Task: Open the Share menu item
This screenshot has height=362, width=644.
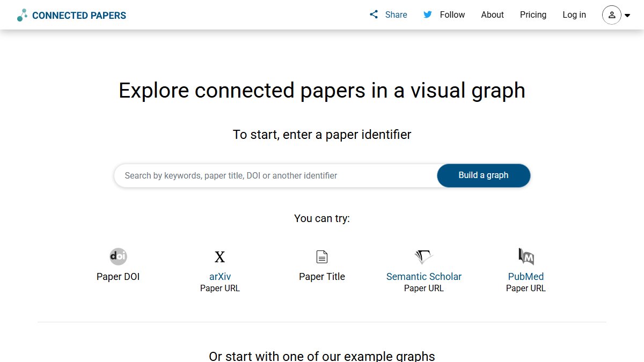Action: [x=396, y=14]
